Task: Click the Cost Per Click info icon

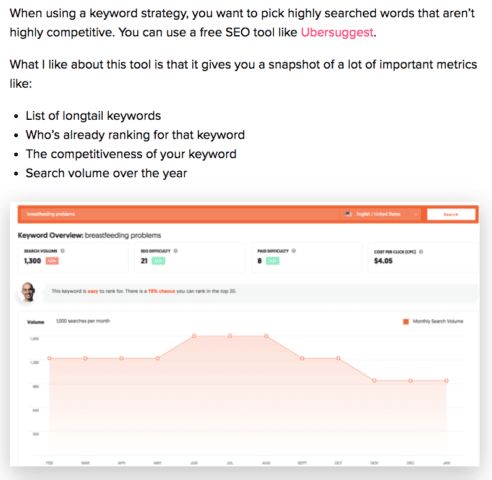Action: point(421,252)
